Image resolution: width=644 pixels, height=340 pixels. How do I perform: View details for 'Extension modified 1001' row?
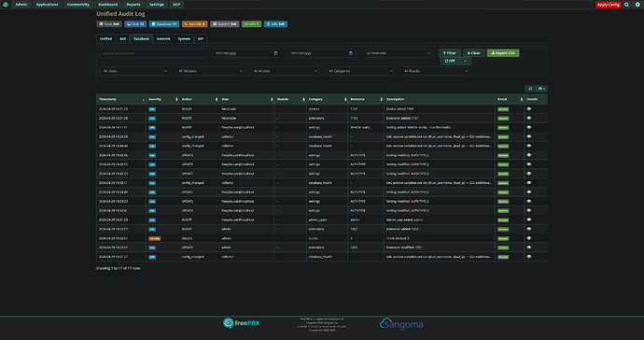[528, 248]
